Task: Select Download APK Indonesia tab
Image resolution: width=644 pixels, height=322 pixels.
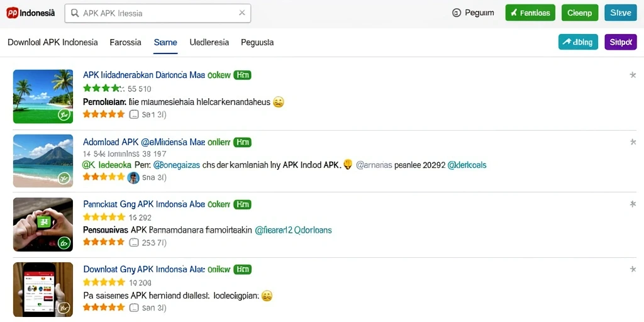Action: (53, 42)
